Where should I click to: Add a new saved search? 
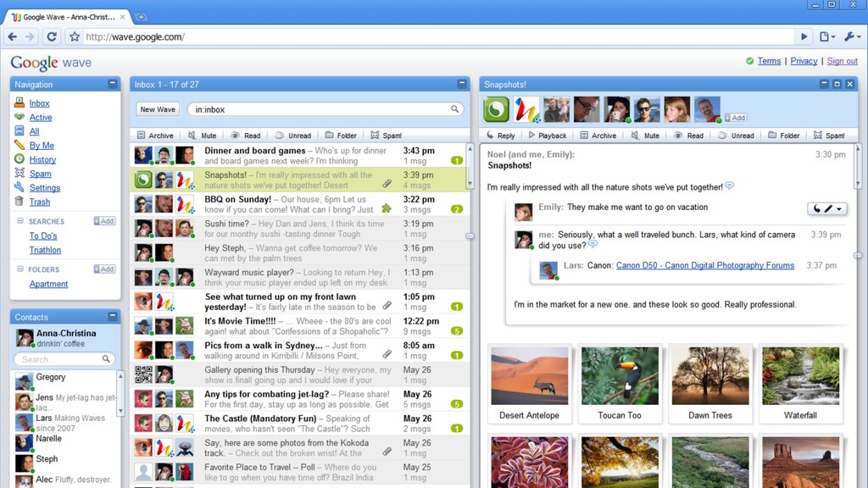coord(104,221)
